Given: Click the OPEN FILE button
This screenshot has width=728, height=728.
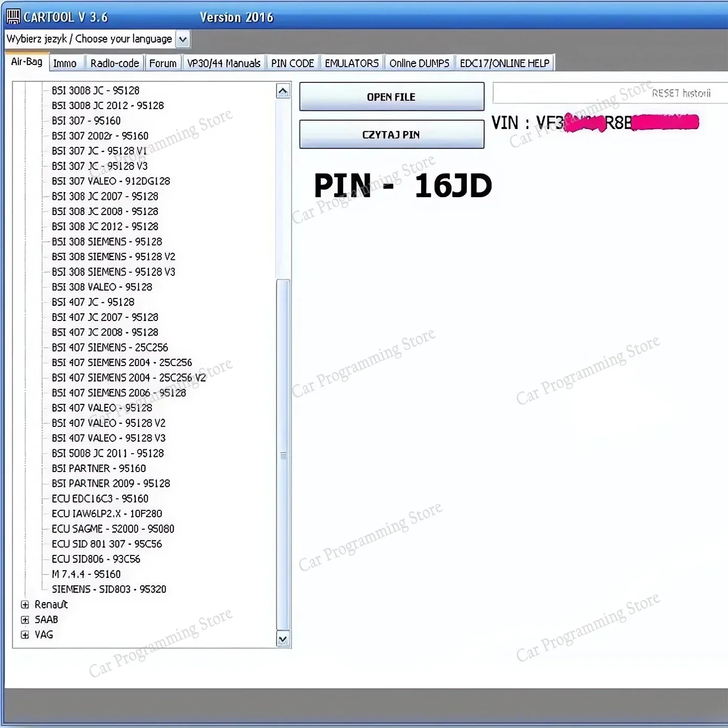Looking at the screenshot, I should [x=391, y=97].
